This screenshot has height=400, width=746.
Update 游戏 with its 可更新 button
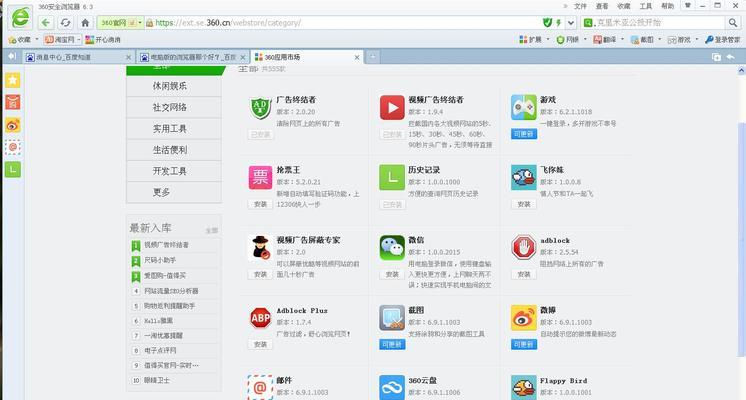(524, 134)
